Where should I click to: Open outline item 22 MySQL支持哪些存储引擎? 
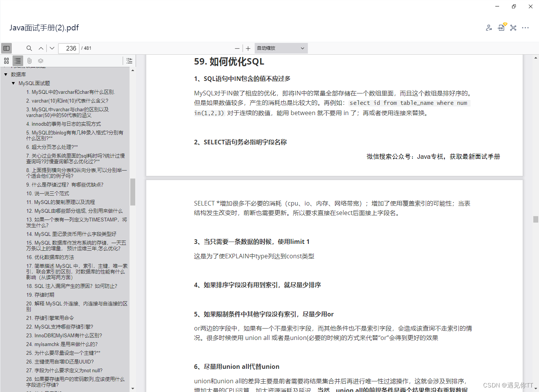point(60,327)
